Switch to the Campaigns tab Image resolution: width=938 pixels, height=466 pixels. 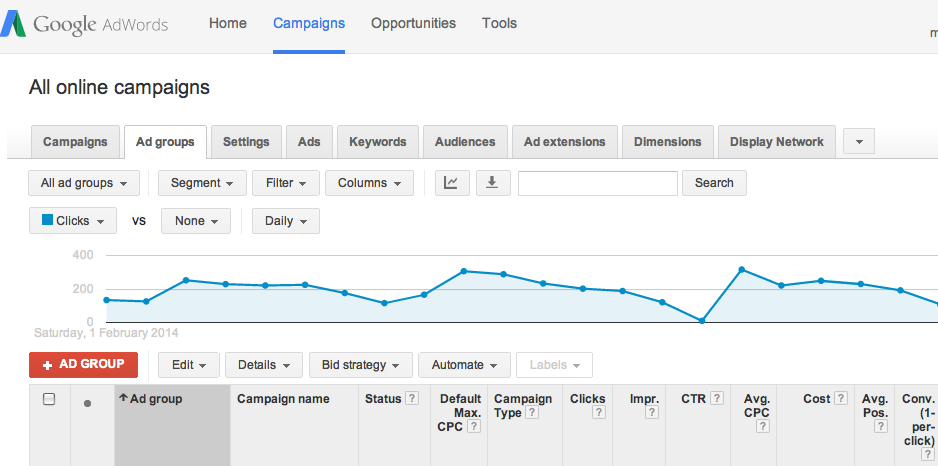click(x=75, y=142)
